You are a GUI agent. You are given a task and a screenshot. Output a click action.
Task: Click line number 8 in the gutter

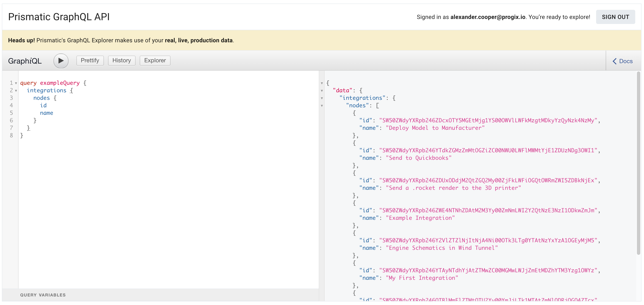tap(11, 136)
